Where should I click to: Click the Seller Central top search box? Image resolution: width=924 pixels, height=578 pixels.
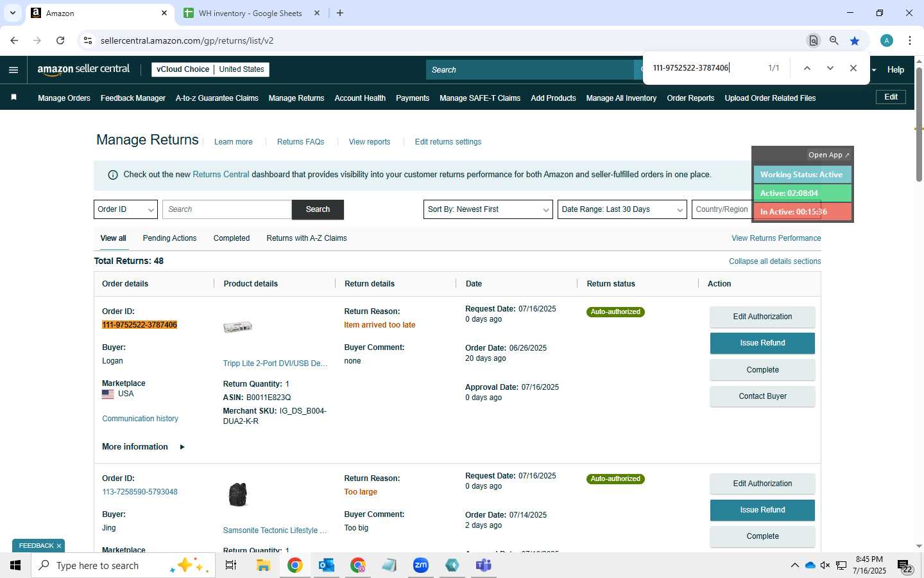pyautogui.click(x=530, y=70)
